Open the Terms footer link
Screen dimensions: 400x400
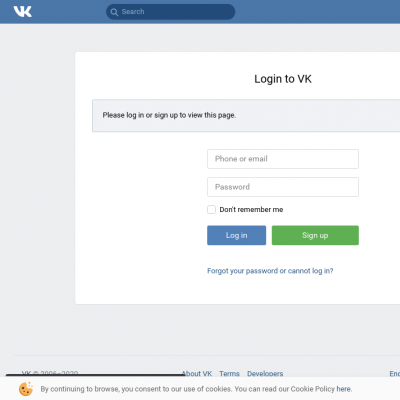click(229, 374)
